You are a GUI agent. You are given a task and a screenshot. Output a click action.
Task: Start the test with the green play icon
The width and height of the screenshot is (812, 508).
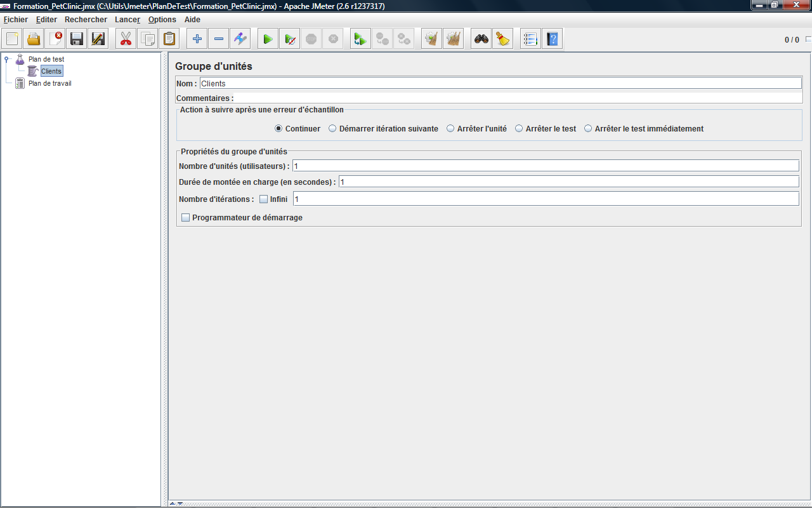268,39
